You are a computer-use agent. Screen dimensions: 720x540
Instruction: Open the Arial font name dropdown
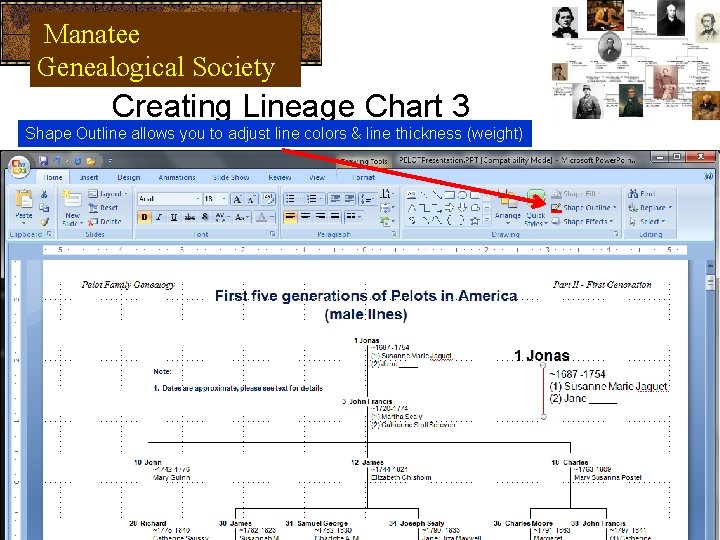tap(198, 199)
